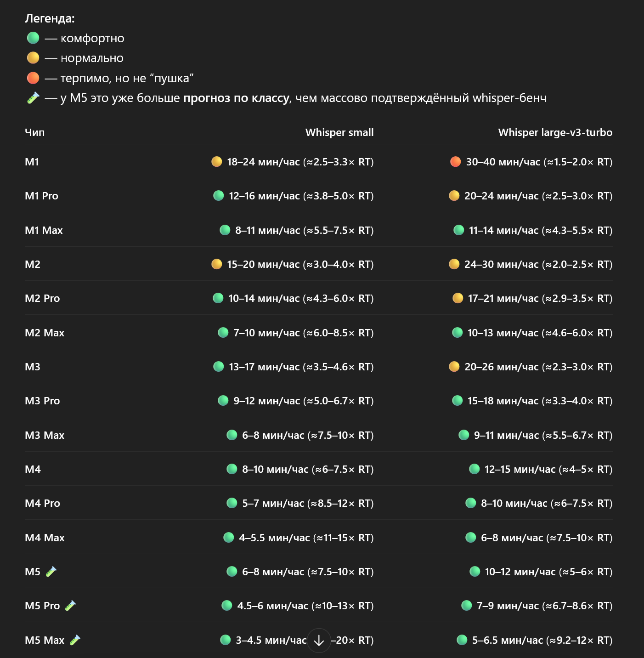This screenshot has height=658, width=644.
Task: Click the 'M2 Pro' row label
Action: pyautogui.click(x=42, y=298)
